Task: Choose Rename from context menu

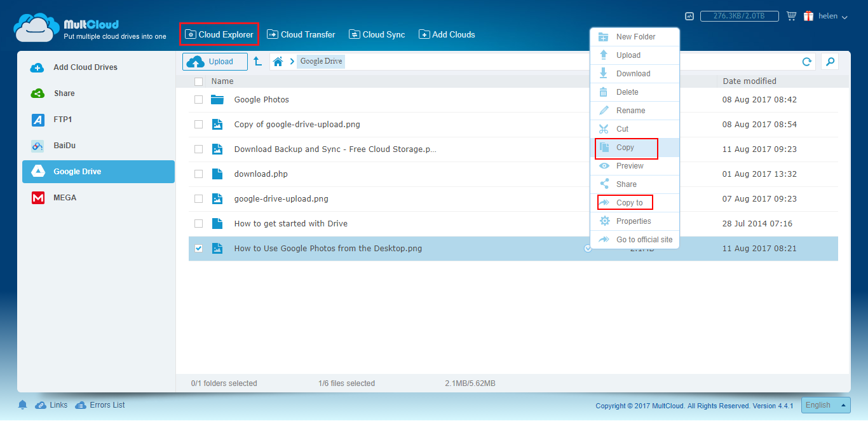Action: (635, 111)
